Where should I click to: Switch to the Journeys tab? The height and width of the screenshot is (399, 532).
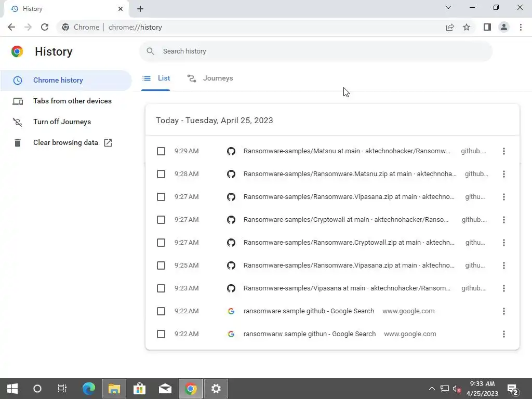pos(210,78)
